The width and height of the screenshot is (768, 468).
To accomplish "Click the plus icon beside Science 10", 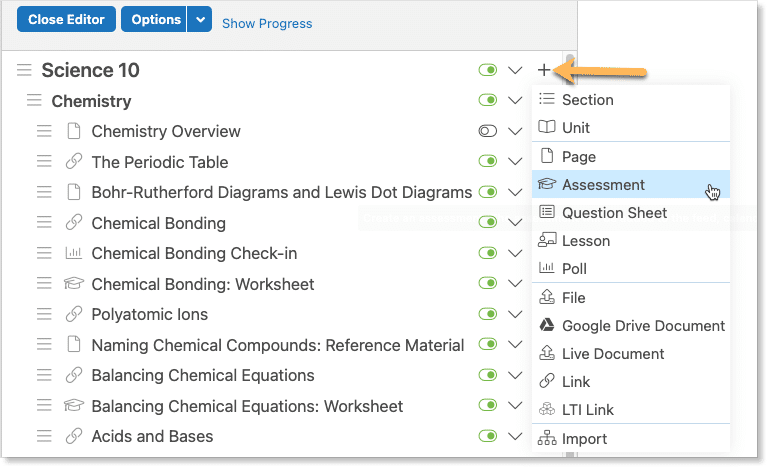I will point(543,70).
